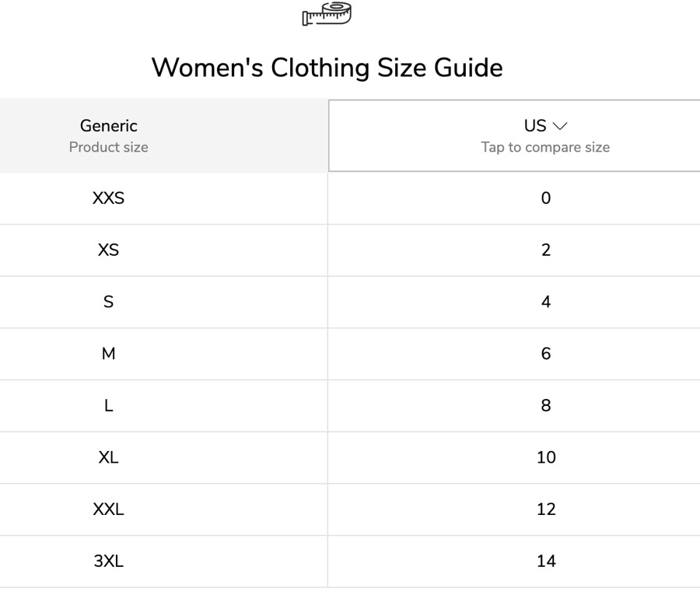Select the XL size row label
Viewport: 700px width, 609px height.
coord(108,457)
